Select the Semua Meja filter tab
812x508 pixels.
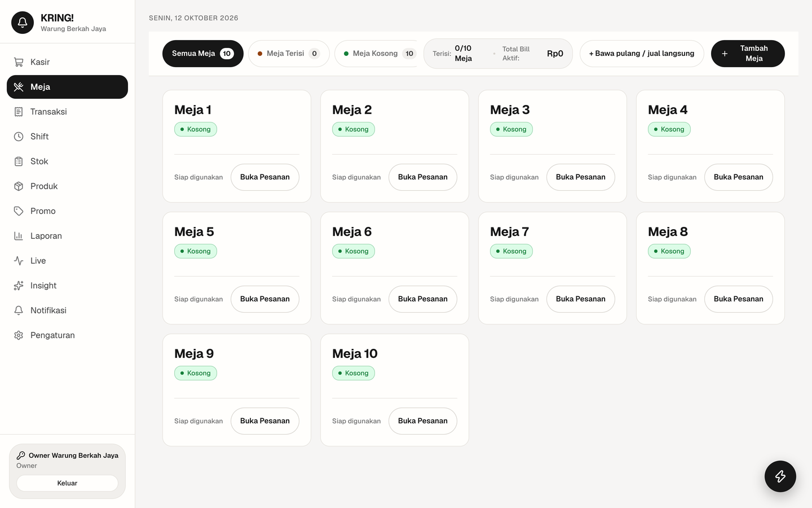[x=203, y=54]
